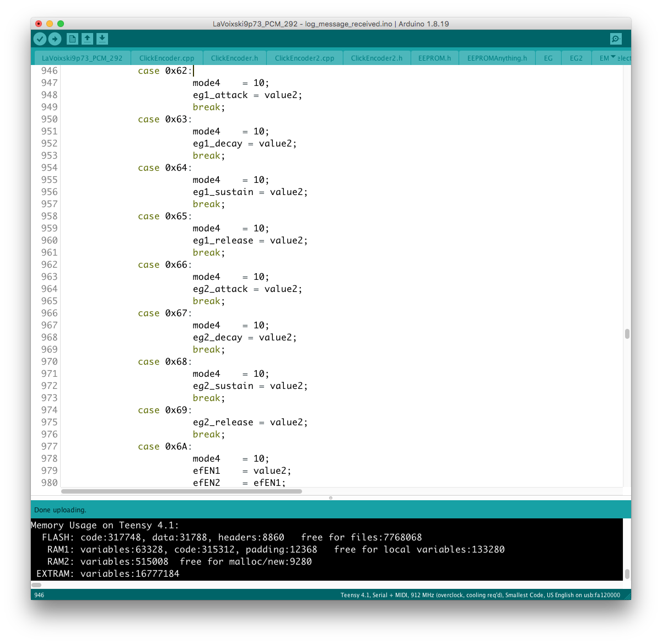Click the editor vertical scrollbar thumb
Screen dimensions: 662x644
click(x=627, y=334)
